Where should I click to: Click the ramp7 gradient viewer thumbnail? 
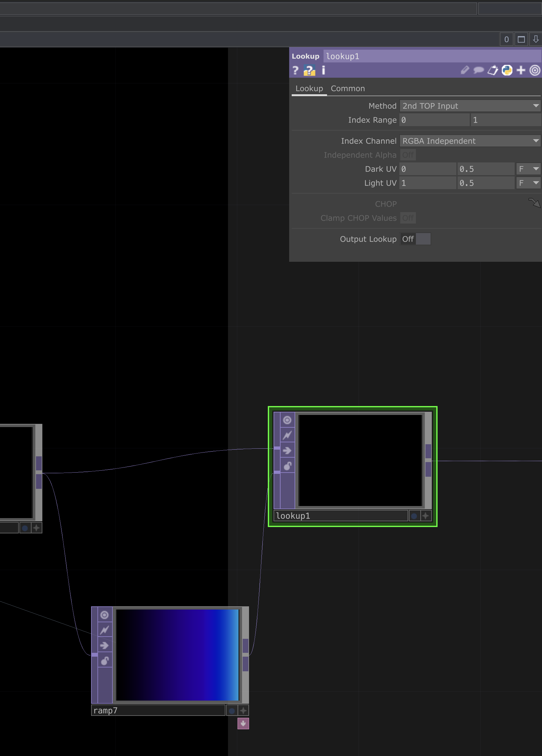(177, 655)
